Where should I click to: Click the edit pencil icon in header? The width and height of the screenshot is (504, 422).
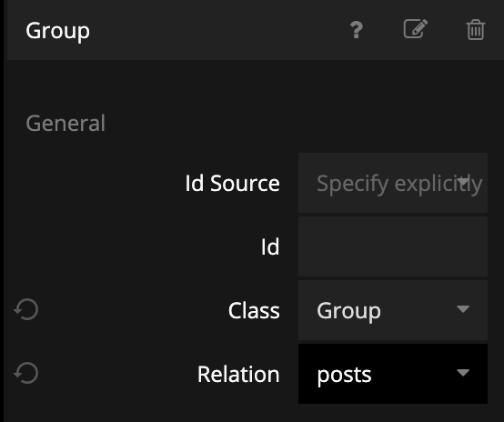[416, 29]
